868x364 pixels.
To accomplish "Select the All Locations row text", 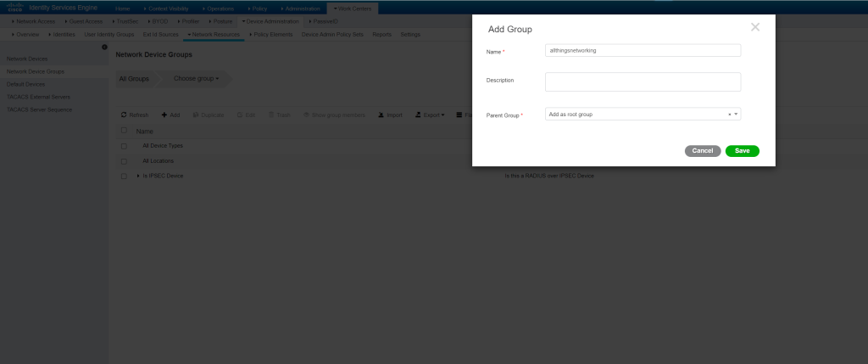I will [159, 160].
